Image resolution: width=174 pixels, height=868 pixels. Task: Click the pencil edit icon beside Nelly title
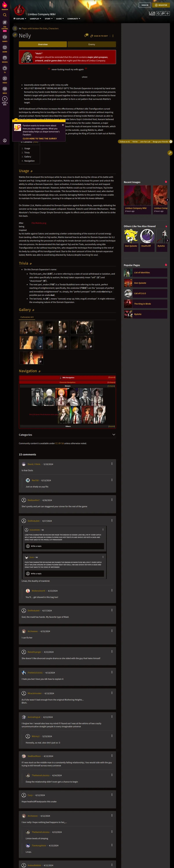click(15, 35)
